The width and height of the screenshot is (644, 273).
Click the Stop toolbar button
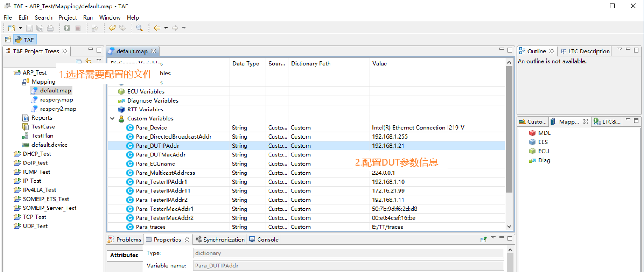click(x=78, y=28)
